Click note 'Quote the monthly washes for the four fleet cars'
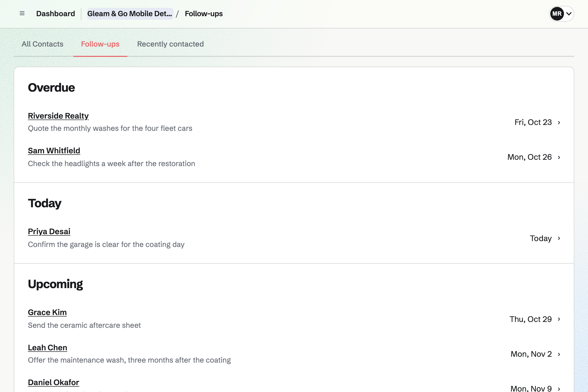Image resolution: width=588 pixels, height=392 pixels. [110, 128]
